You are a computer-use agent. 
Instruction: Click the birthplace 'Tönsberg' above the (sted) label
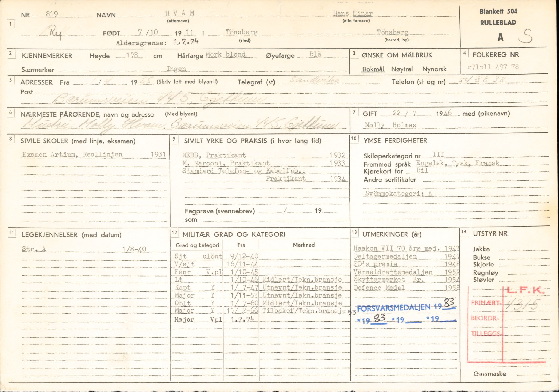(x=242, y=32)
